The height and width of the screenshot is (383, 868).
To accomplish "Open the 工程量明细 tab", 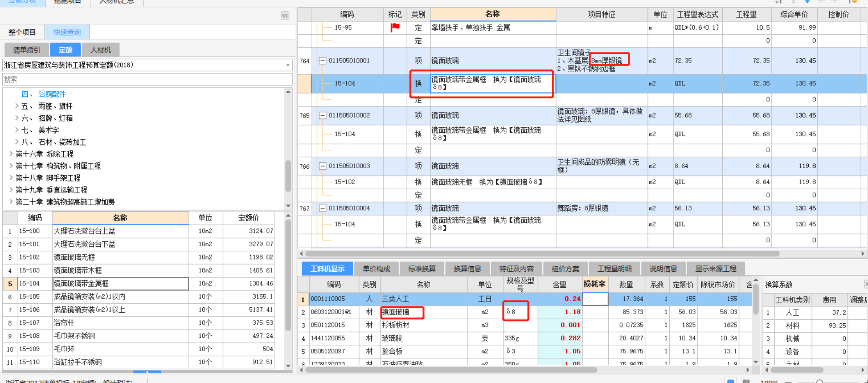I will 614,269.
